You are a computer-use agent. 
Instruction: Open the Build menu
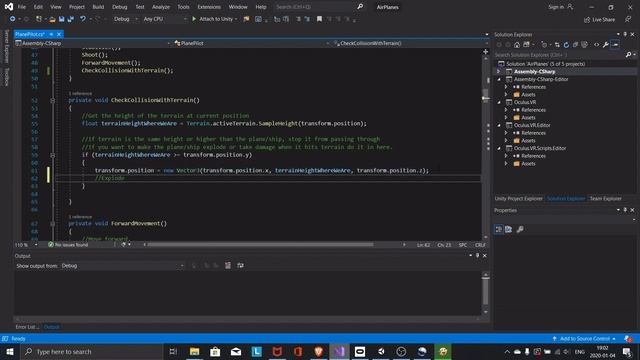[98, 7]
